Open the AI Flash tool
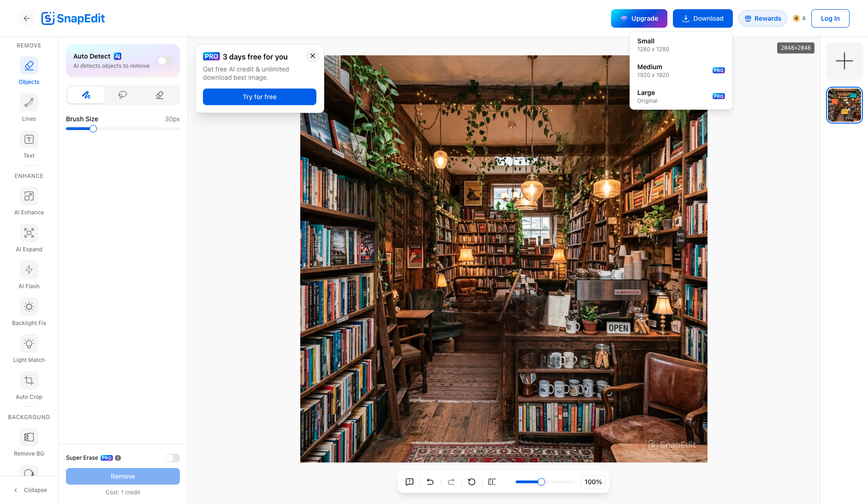 pyautogui.click(x=29, y=275)
